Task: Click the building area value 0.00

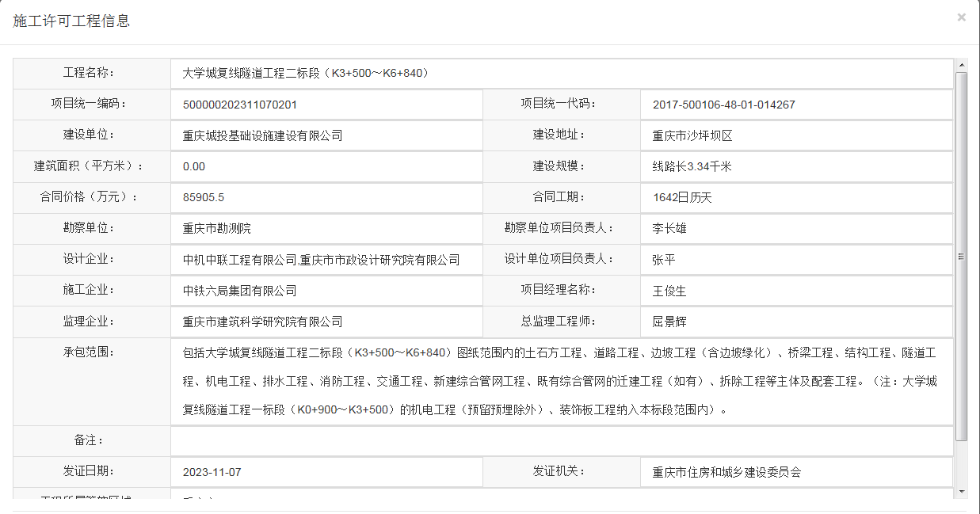Action: point(194,166)
